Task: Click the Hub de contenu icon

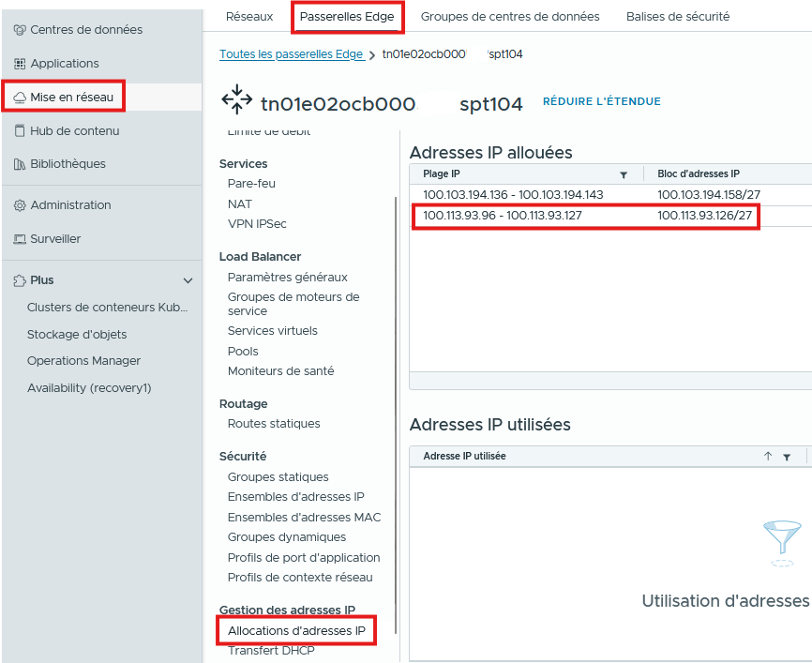Action: click(20, 131)
